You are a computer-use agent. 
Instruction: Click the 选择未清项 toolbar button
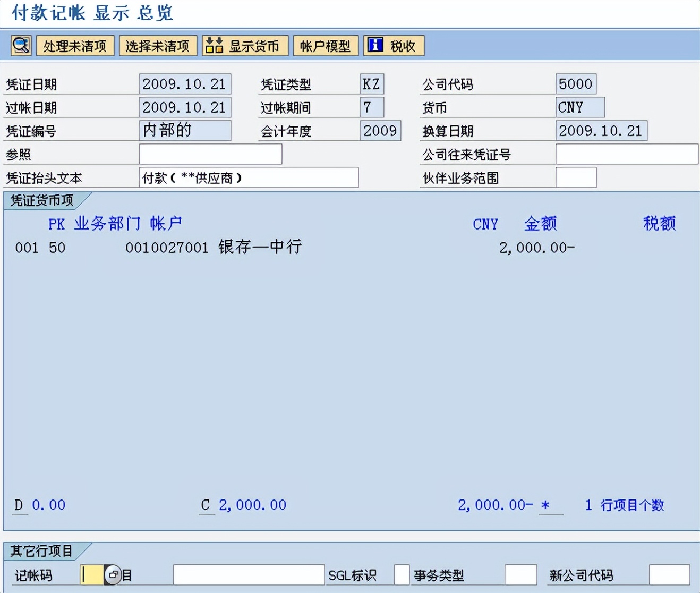[158, 45]
